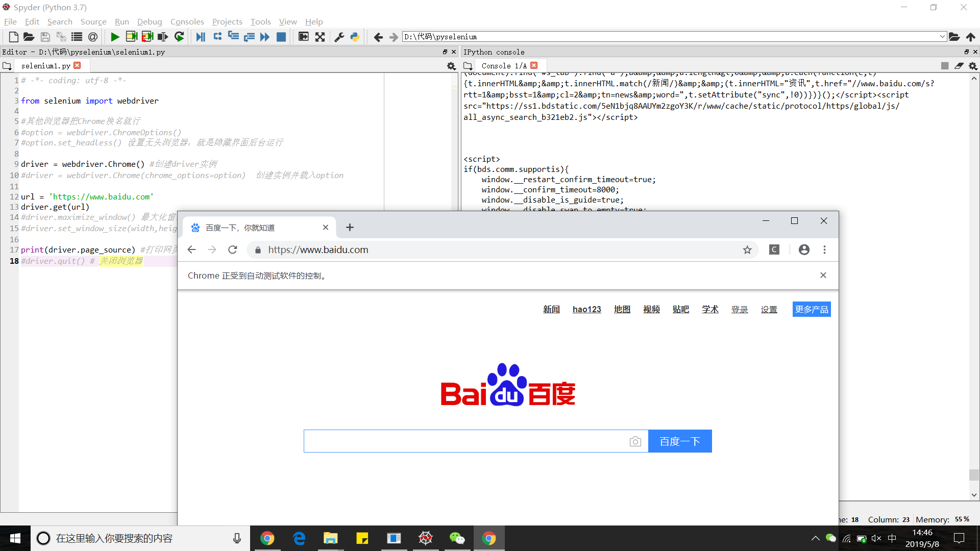
Task: Click the @ symbol toolbar icon
Action: 92,37
